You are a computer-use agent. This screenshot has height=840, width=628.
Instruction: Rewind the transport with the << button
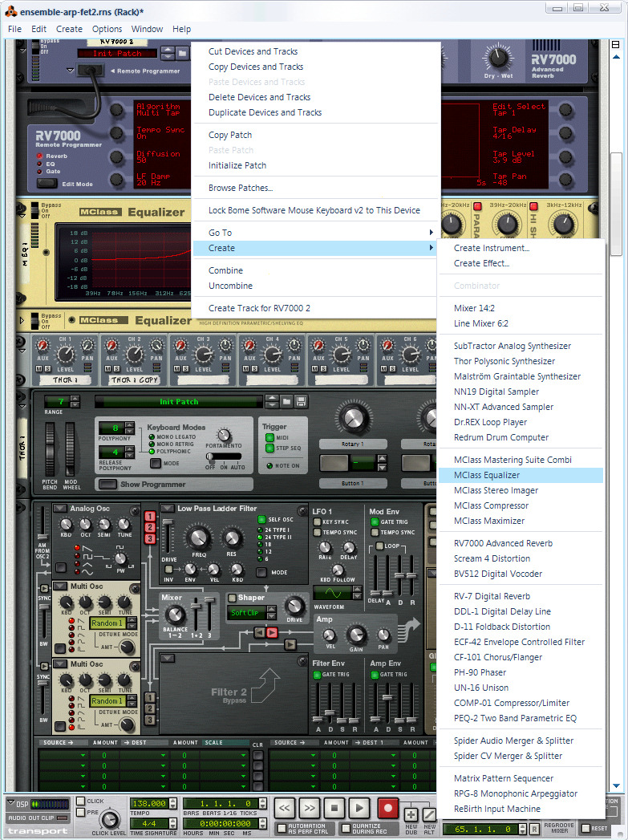[285, 807]
